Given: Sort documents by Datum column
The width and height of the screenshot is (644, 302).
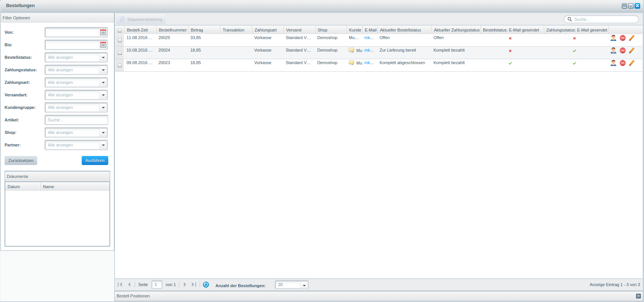Looking at the screenshot, I should point(23,187).
